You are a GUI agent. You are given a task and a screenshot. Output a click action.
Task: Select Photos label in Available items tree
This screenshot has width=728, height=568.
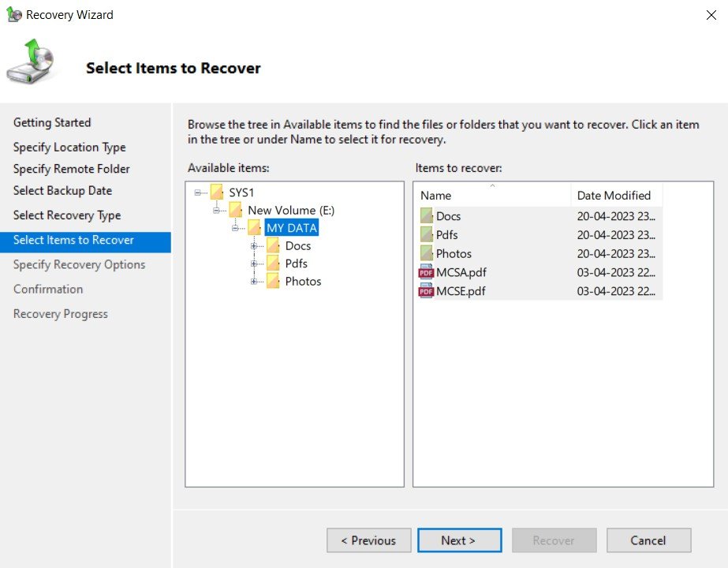pos(303,281)
